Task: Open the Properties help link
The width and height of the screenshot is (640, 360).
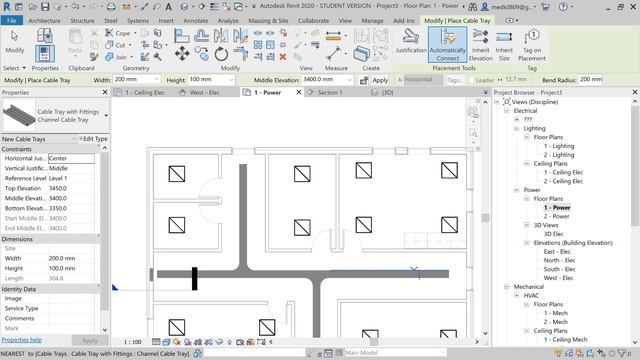Action: point(22,340)
